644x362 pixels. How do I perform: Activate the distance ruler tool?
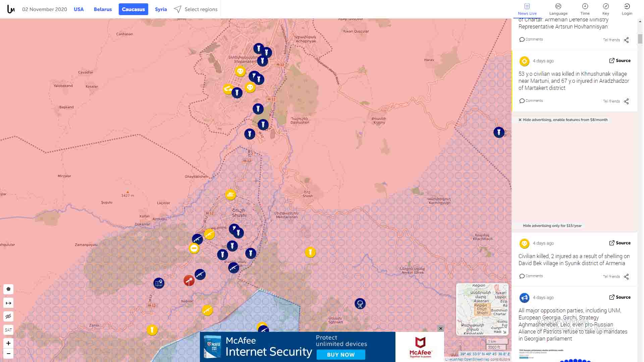click(x=8, y=303)
